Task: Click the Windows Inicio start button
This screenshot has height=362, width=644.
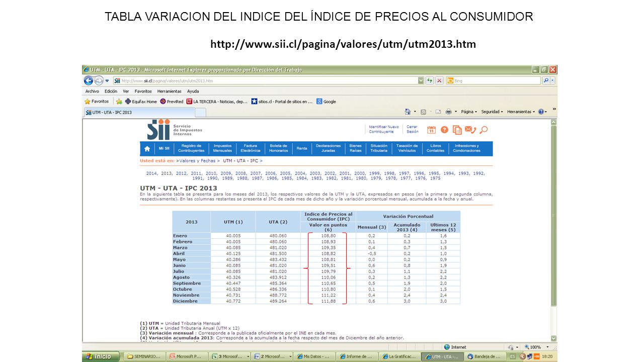Action: click(x=101, y=356)
